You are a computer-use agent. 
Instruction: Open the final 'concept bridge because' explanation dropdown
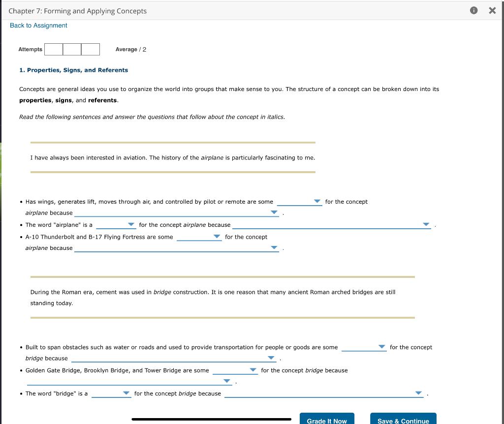pos(418,392)
